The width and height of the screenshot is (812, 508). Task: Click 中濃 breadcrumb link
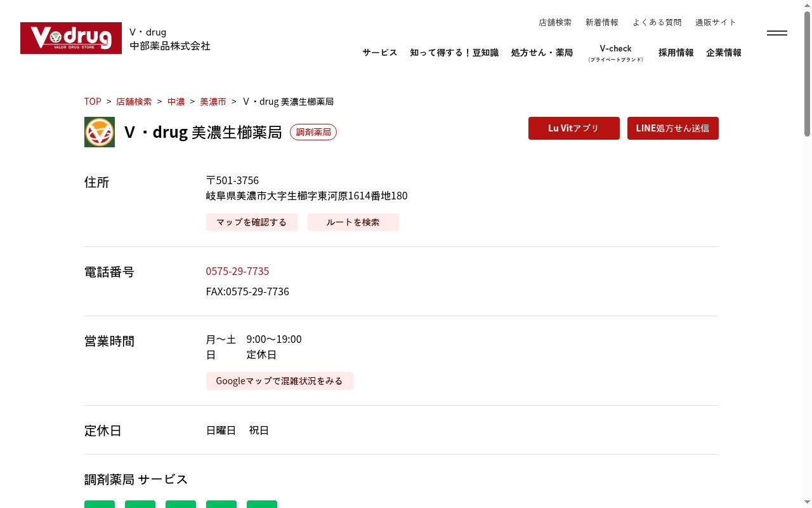[x=176, y=102]
